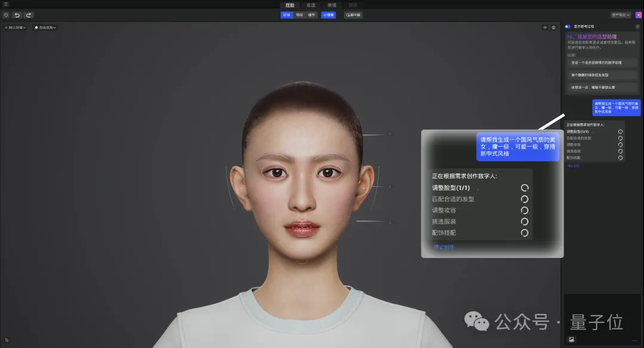Click the purple X icon at top-right
644x348 pixels.
[x=639, y=15]
